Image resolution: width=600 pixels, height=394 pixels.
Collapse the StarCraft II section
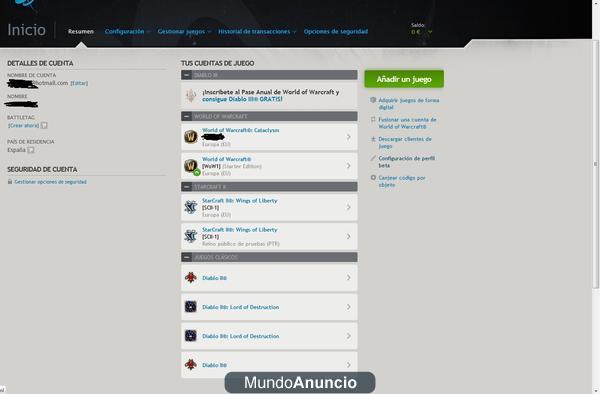tap(186, 187)
